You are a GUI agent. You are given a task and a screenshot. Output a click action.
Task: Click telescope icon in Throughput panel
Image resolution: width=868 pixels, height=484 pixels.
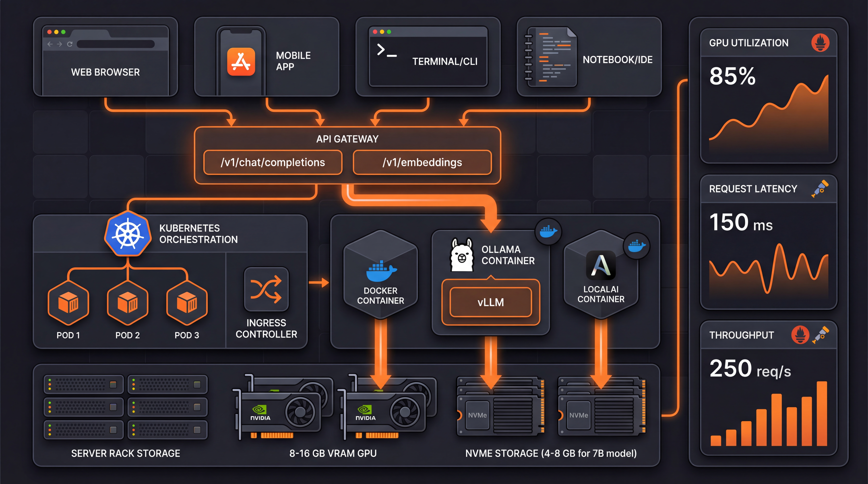point(821,335)
